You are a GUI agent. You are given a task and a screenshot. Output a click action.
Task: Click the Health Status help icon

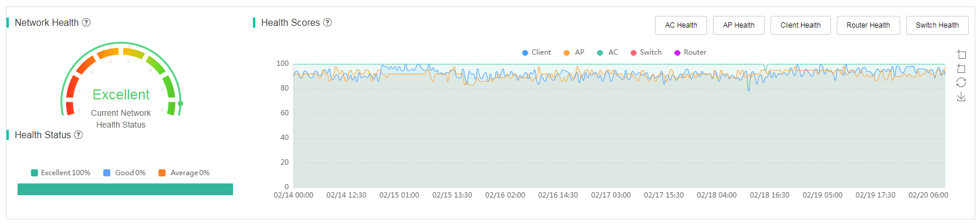pos(78,135)
